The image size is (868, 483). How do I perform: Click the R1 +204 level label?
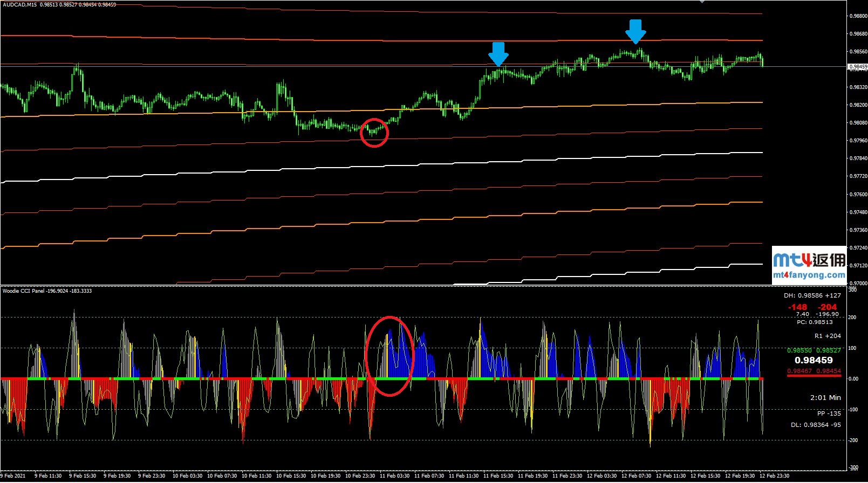tap(827, 336)
